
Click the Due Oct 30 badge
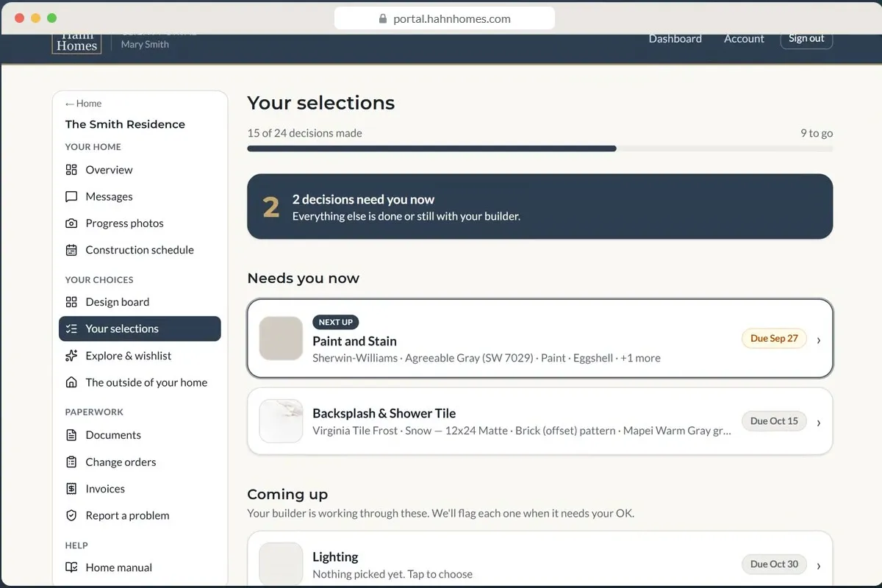tap(774, 564)
